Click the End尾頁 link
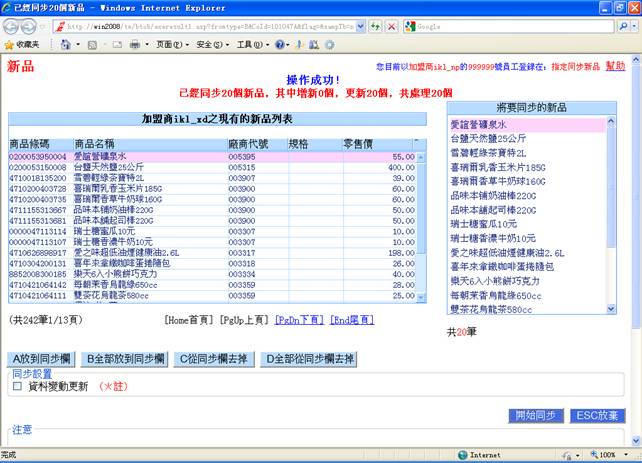This screenshot has width=642, height=463. [x=352, y=320]
